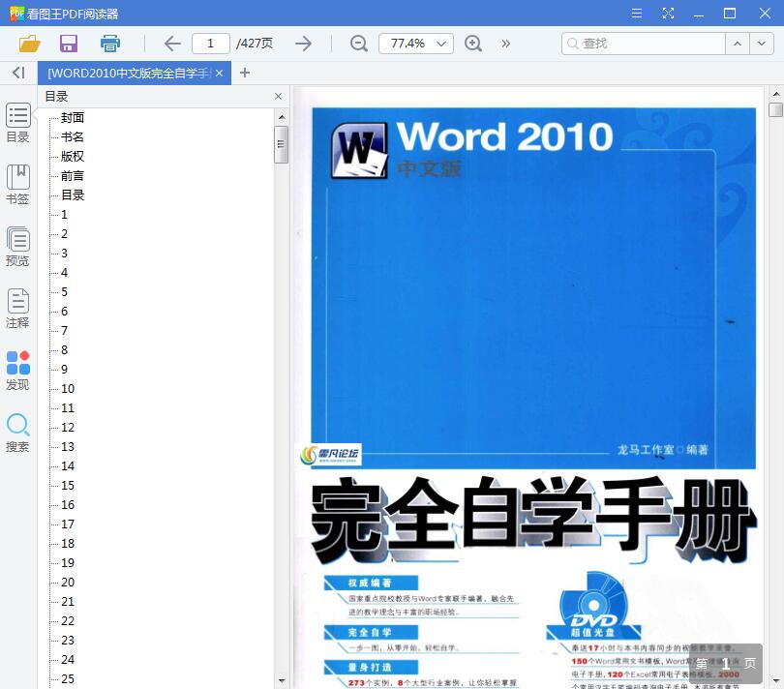Open chapter 25 in outline

68,679
